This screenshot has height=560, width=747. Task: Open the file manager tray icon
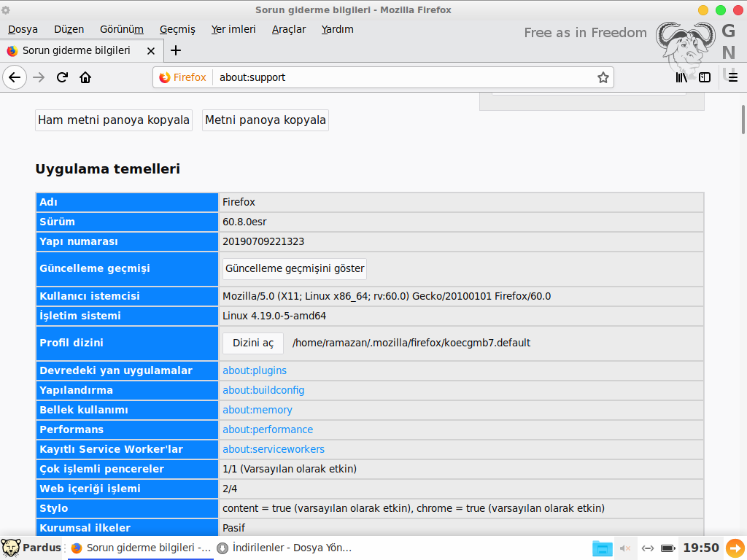[x=602, y=548]
